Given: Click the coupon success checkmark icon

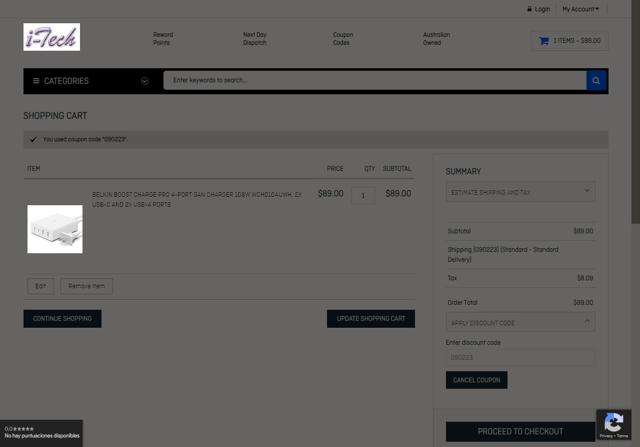Looking at the screenshot, I should [33, 140].
